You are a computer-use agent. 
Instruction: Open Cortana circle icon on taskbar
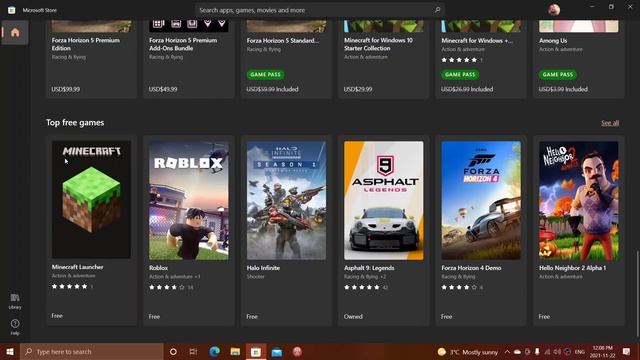[x=173, y=351]
